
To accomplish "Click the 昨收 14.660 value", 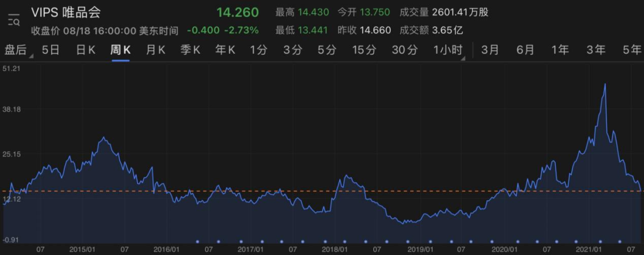I will (x=376, y=30).
